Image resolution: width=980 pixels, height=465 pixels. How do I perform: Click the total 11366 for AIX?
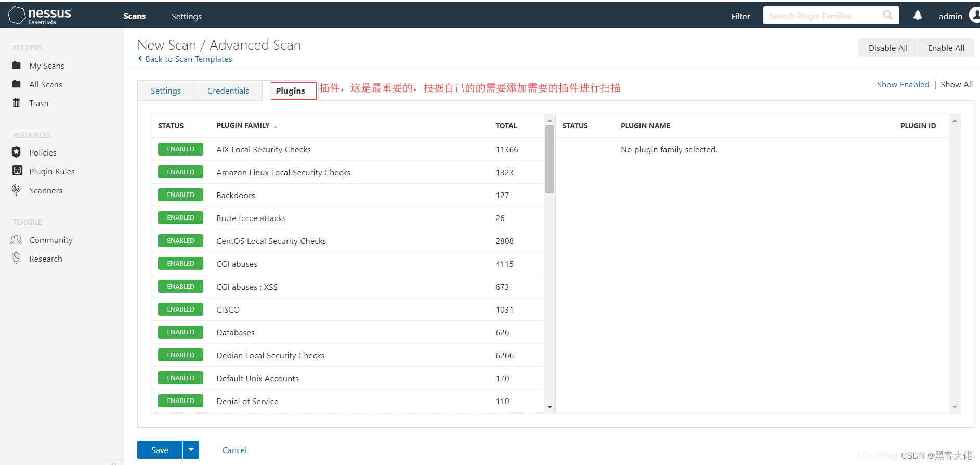[507, 149]
